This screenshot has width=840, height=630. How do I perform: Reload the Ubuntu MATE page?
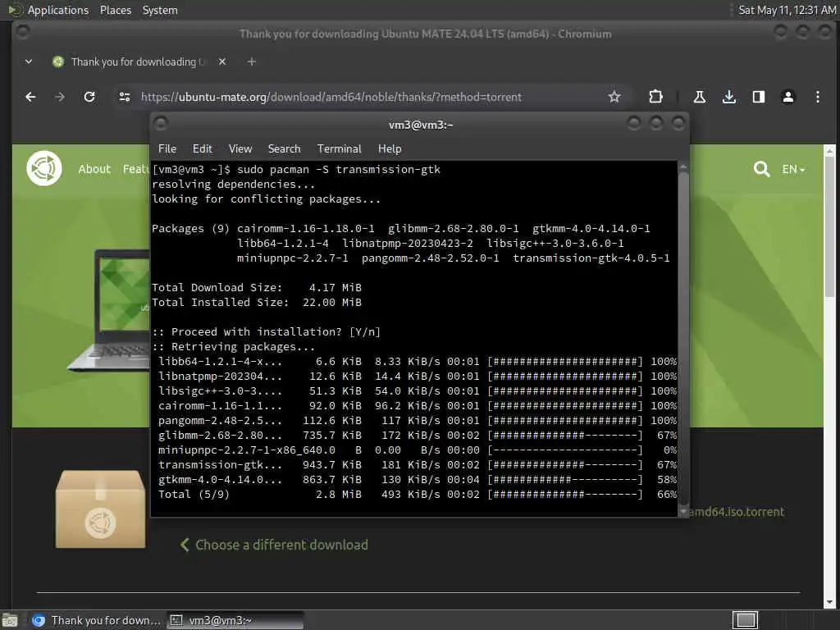point(89,97)
